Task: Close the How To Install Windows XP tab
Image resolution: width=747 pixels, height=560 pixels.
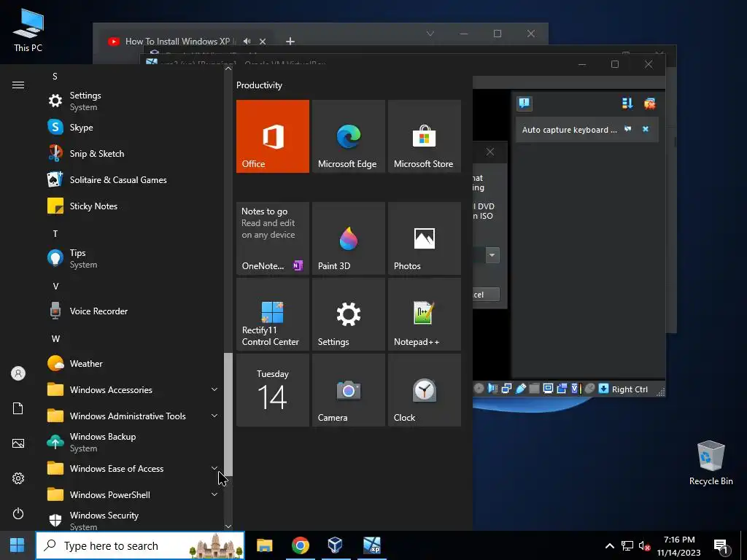Action: 263,42
